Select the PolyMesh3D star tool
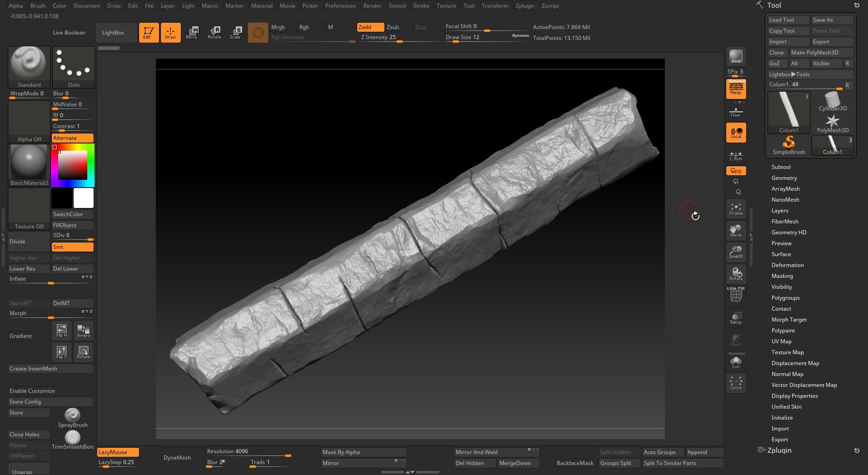 pyautogui.click(x=833, y=124)
